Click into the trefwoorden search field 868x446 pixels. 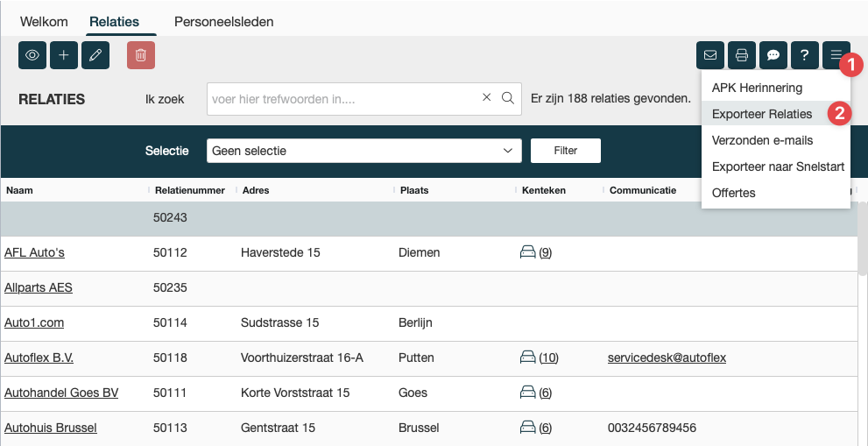click(x=342, y=99)
